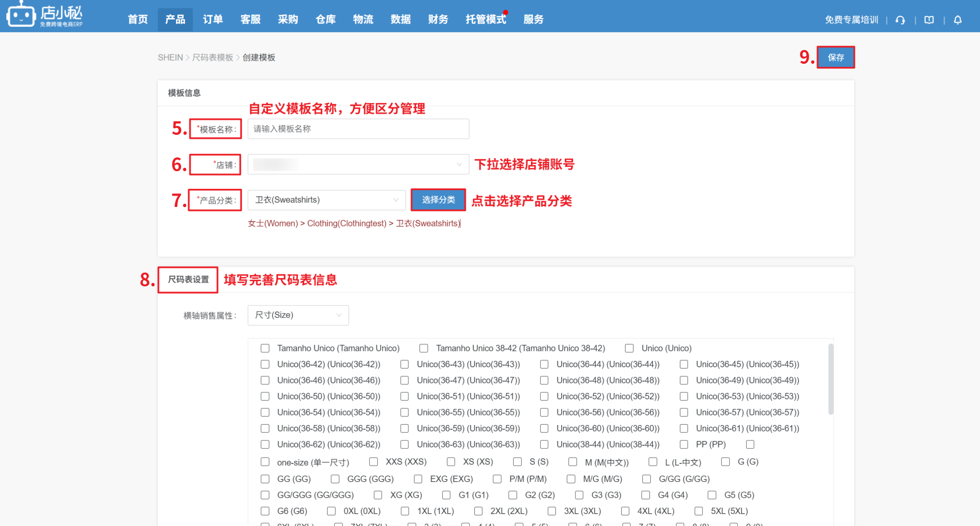
Task: Go to 订单 menu
Action: (x=213, y=19)
